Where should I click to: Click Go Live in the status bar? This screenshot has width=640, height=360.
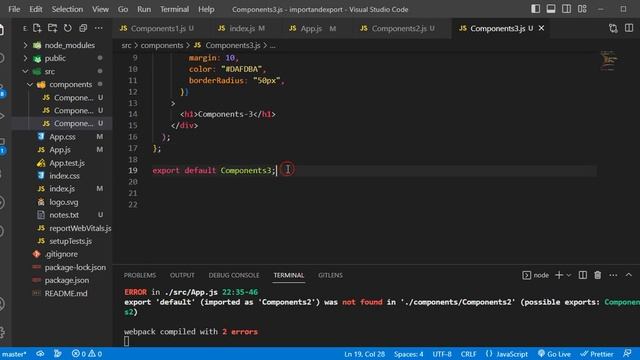pos(554,354)
